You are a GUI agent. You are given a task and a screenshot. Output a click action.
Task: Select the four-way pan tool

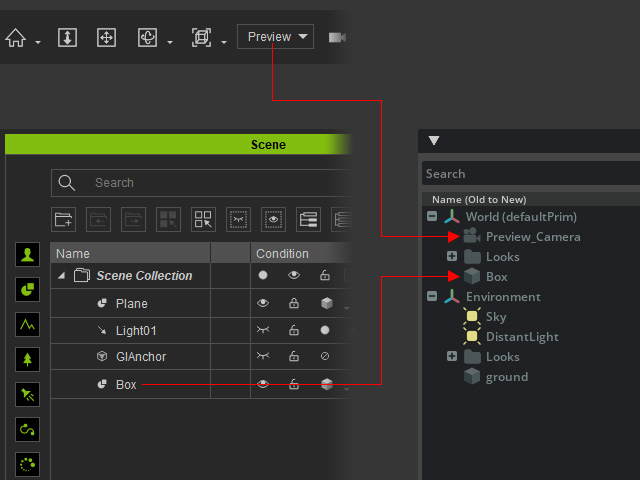click(106, 38)
